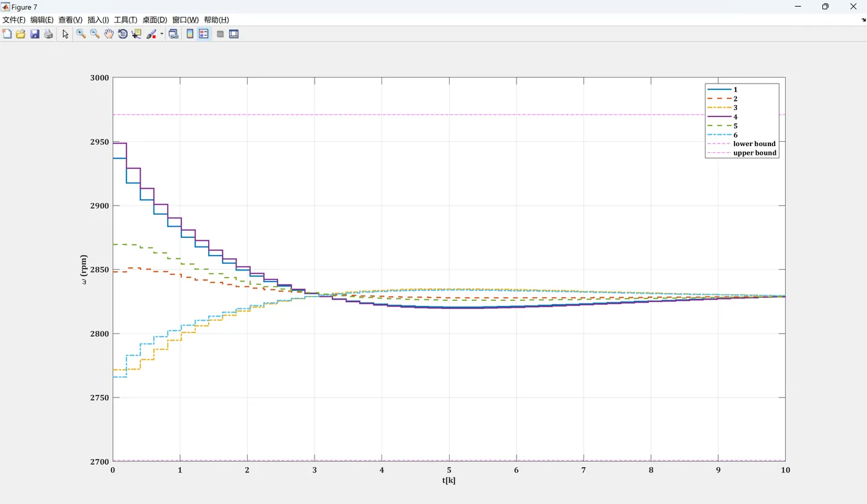This screenshot has width=867, height=504.
Task: Select the Zoom Out magnifier tool
Action: (x=95, y=34)
